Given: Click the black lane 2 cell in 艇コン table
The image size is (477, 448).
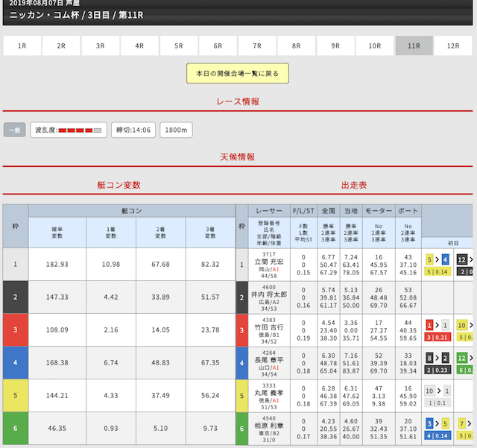Looking at the screenshot, I should click(x=16, y=297).
